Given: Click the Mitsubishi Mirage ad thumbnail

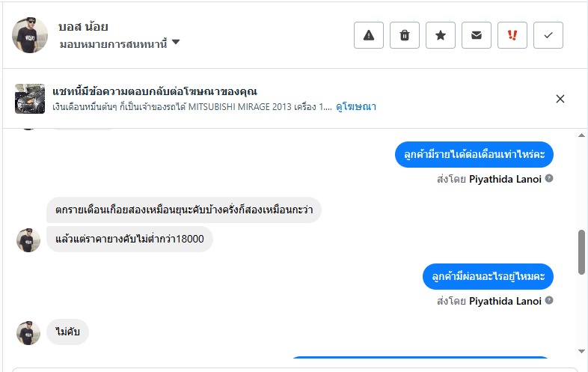Looking at the screenshot, I should (x=30, y=99).
